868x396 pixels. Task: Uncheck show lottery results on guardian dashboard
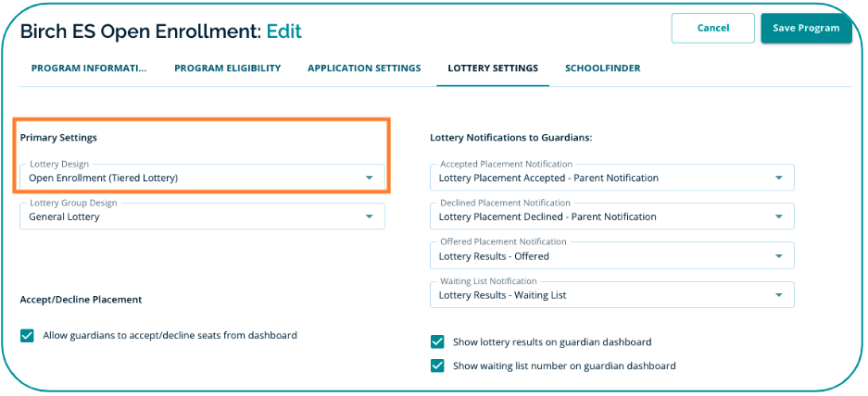click(438, 342)
